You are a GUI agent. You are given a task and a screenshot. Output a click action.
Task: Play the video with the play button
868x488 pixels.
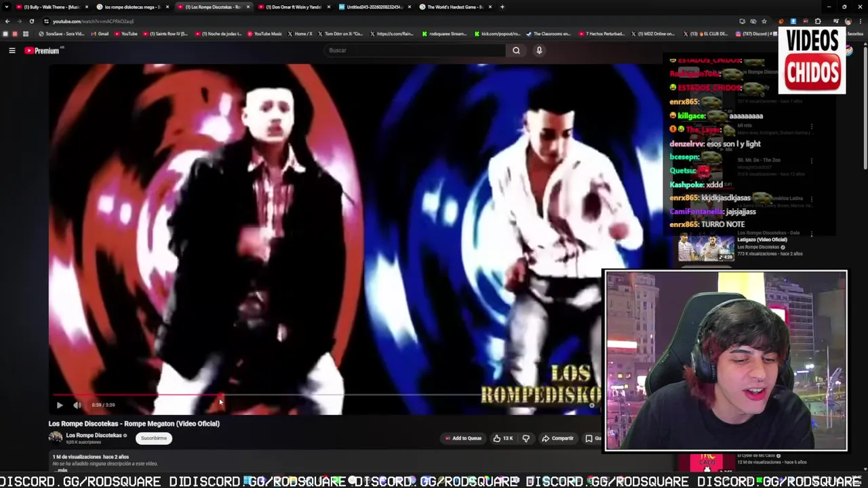(60, 405)
